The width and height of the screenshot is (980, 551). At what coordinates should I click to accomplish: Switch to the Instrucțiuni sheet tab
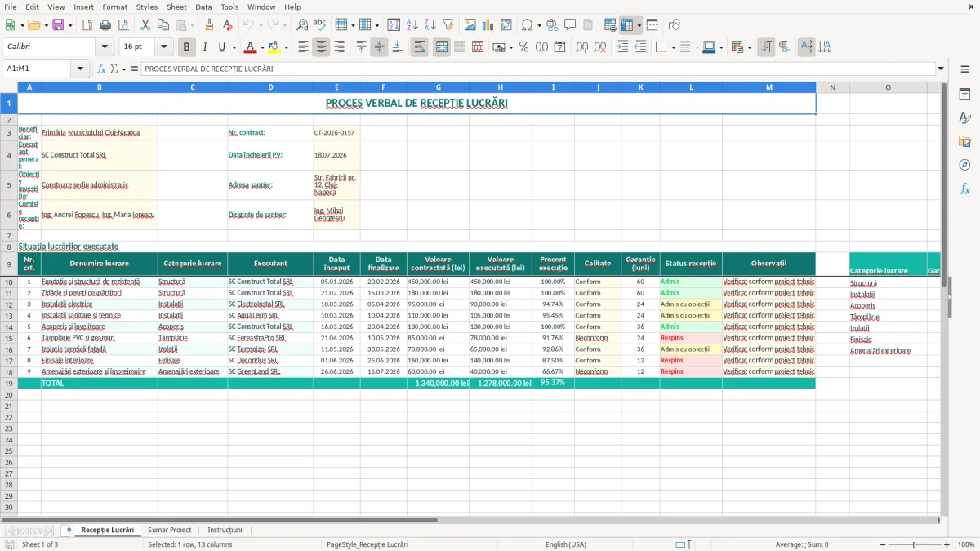tap(225, 530)
